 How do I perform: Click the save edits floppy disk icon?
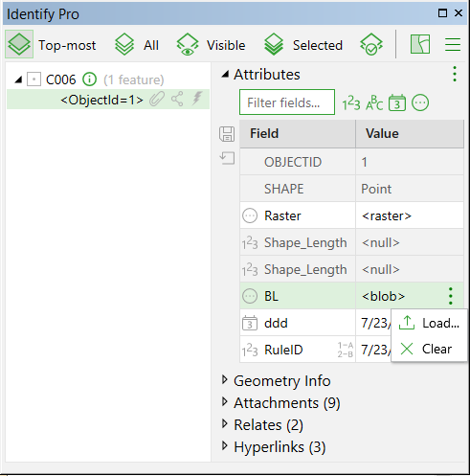coord(227,134)
